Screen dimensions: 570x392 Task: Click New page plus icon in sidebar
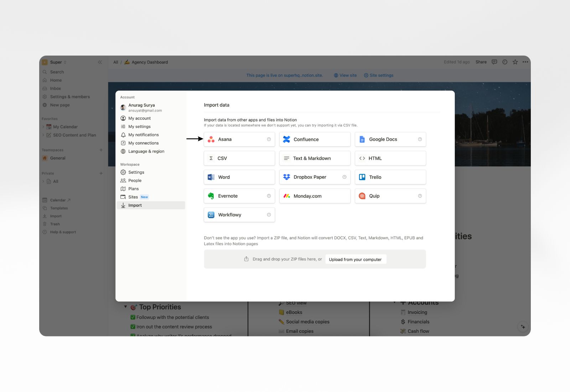pos(45,105)
